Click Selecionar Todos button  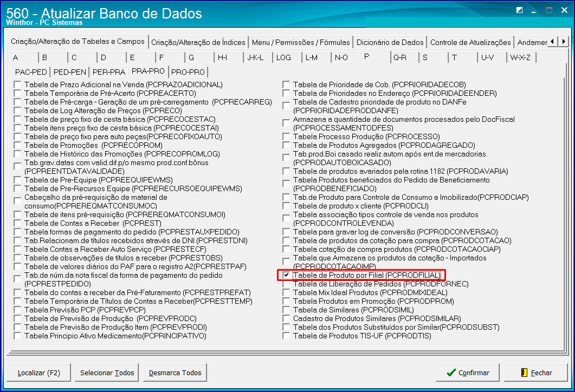click(x=107, y=373)
